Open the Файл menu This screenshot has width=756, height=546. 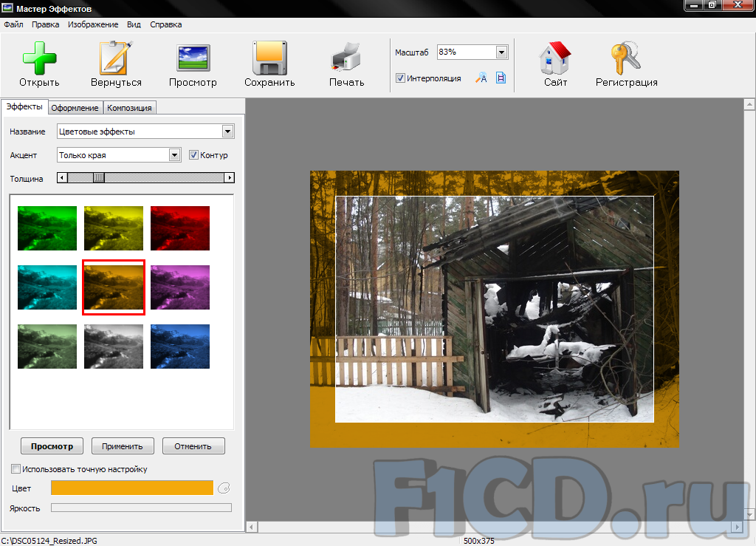(13, 24)
